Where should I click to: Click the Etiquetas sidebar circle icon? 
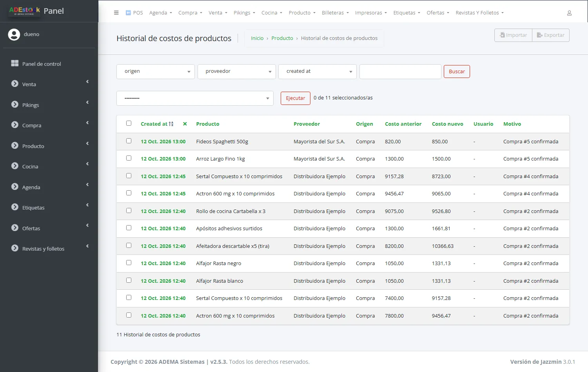15,207
